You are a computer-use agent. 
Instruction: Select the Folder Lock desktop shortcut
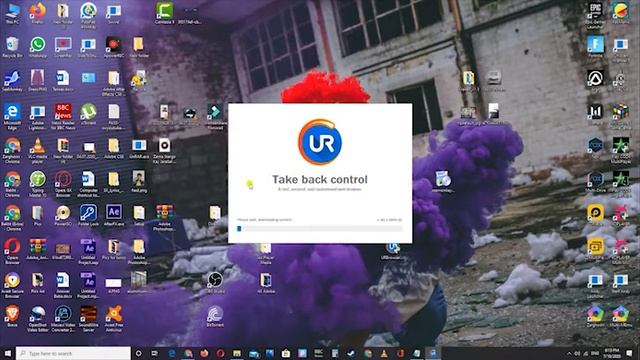point(88,216)
